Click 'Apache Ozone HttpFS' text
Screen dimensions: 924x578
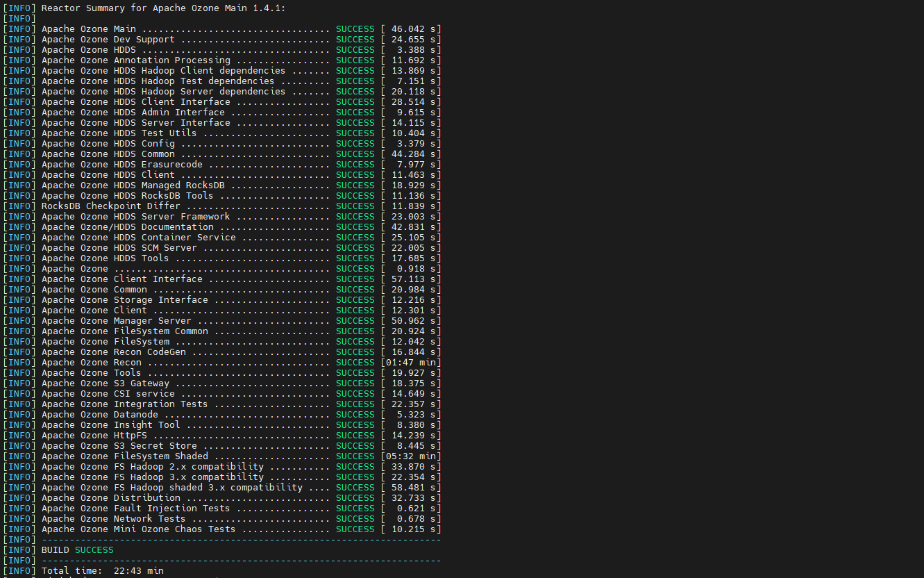coord(94,436)
